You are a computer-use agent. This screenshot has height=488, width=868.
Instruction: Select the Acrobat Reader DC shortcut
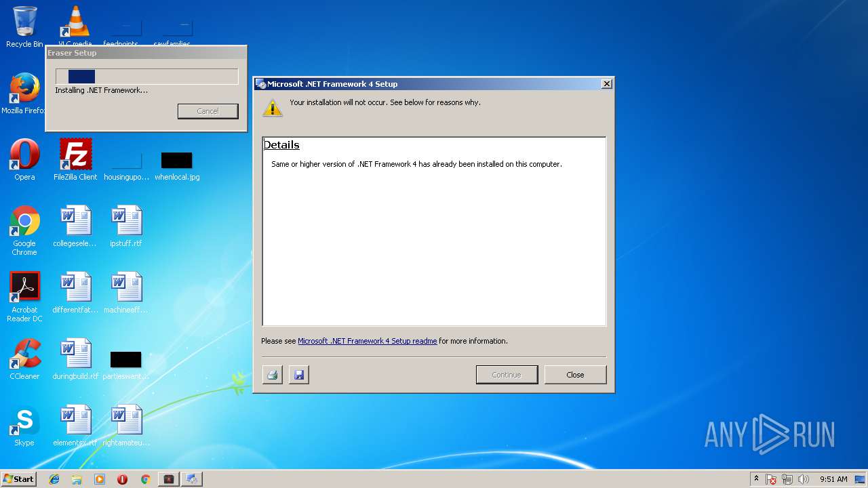[x=24, y=297]
